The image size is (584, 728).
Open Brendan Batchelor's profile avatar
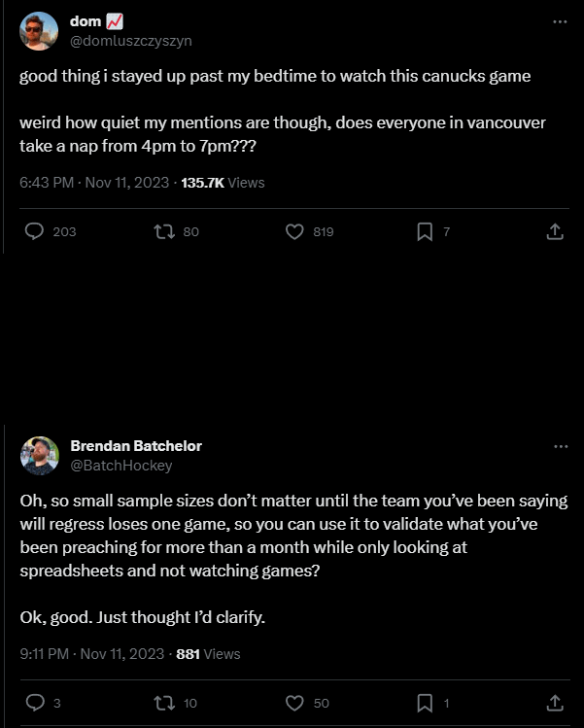39,456
